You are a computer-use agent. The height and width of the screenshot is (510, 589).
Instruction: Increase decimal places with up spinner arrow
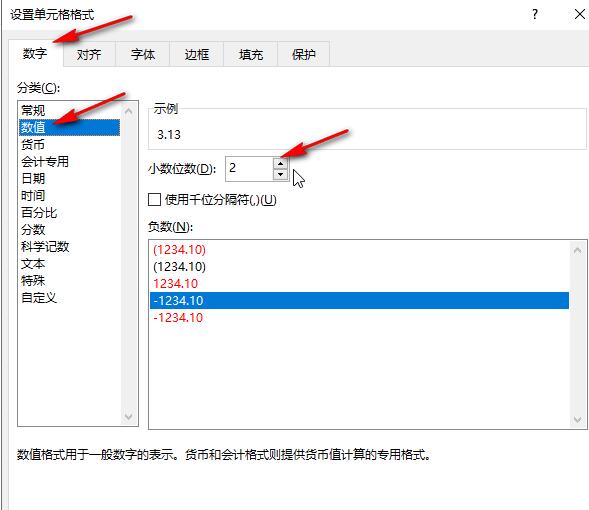pyautogui.click(x=280, y=163)
